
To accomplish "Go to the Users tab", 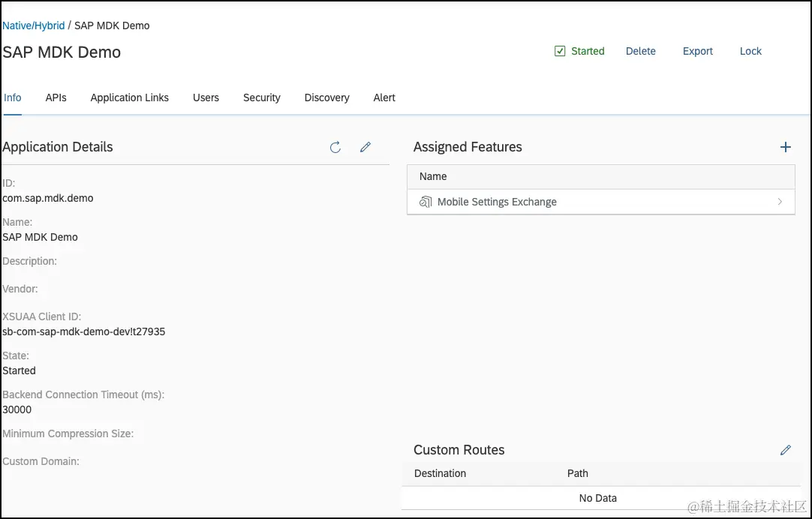I will [206, 97].
